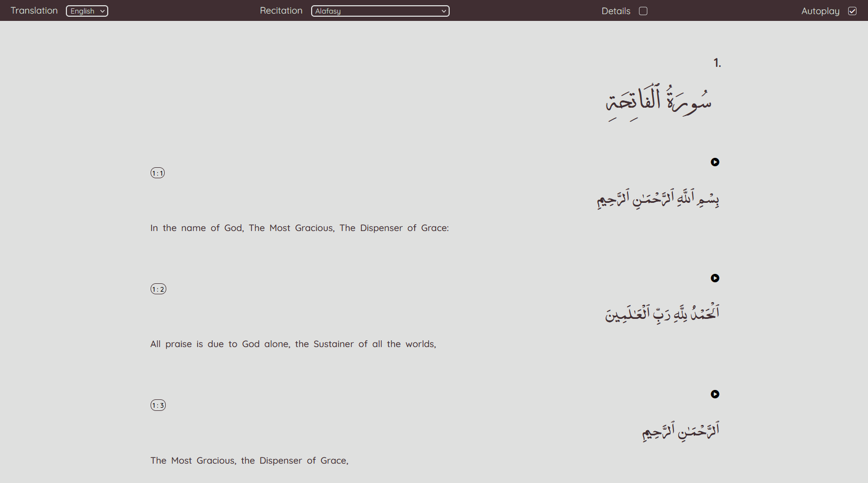Click the Details label
Viewport: 868px width, 483px height.
[616, 11]
